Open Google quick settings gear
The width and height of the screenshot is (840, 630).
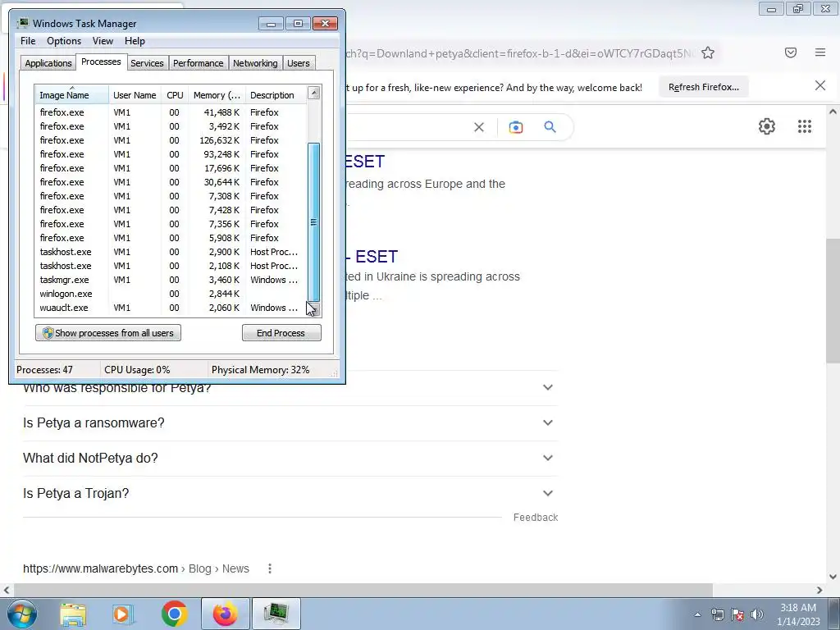(767, 126)
